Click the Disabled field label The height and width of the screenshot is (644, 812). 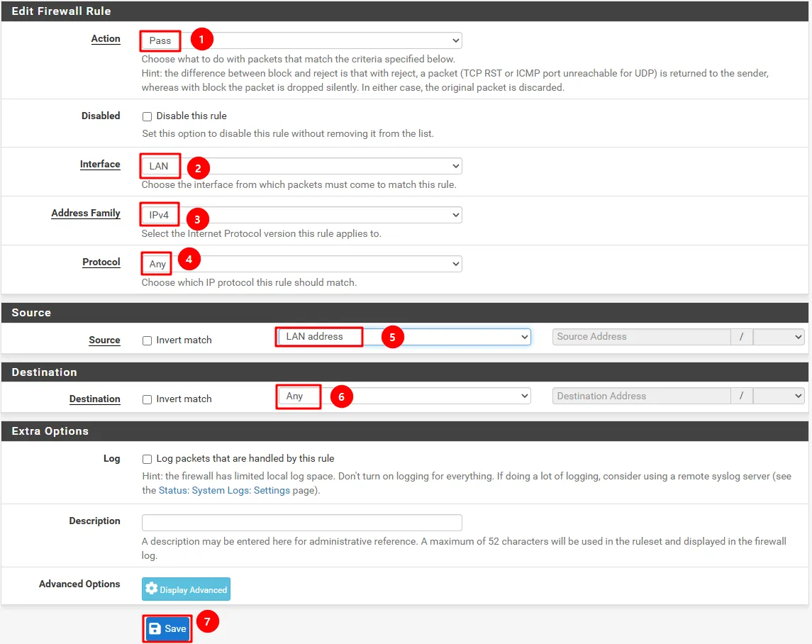pyautogui.click(x=101, y=116)
